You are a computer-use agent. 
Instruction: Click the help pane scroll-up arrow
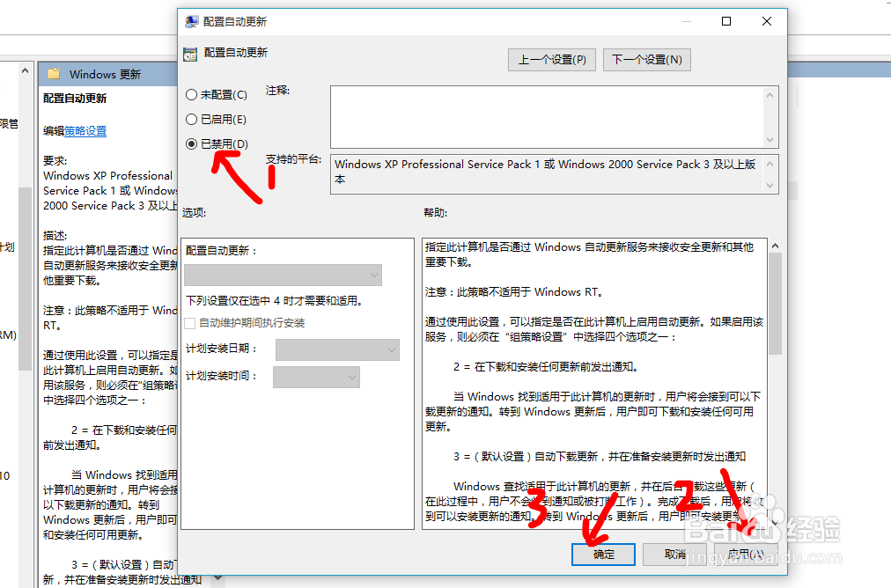(x=775, y=246)
